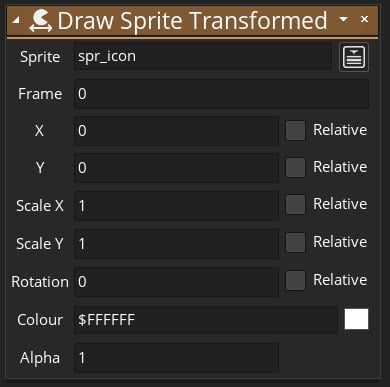Collapse the action with the header triangle
The height and width of the screenshot is (387, 390).
pos(15,21)
